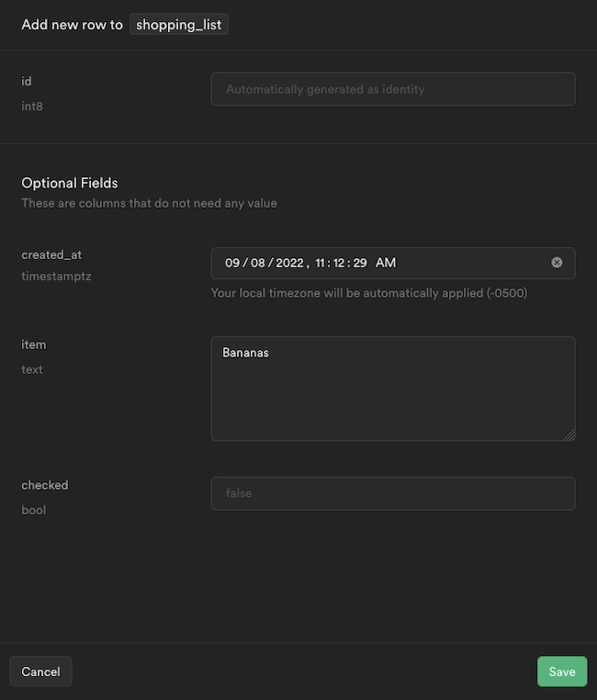Select the year 2022 in created_at
Viewport: 597px width, 700px height.
(x=289, y=263)
